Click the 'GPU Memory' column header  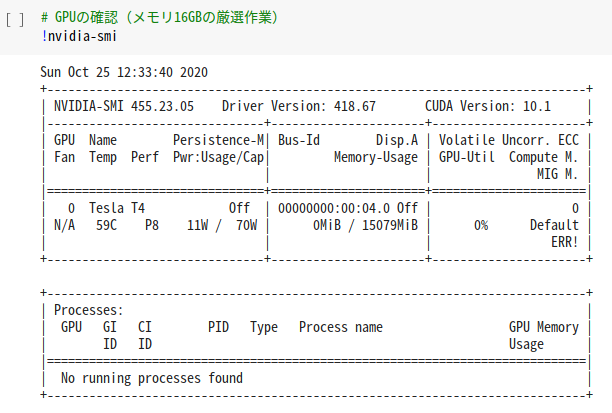(544, 327)
